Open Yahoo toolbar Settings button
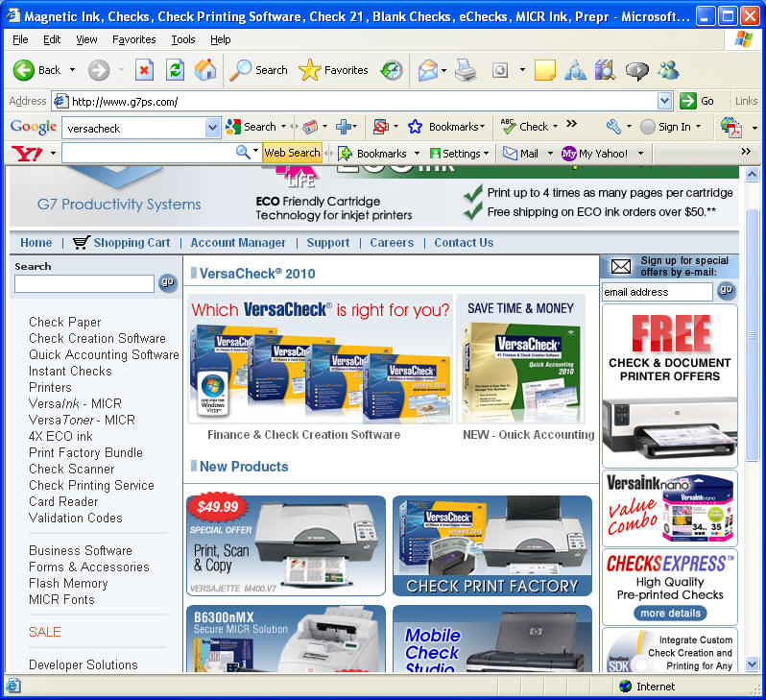The width and height of the screenshot is (766, 700). [455, 154]
